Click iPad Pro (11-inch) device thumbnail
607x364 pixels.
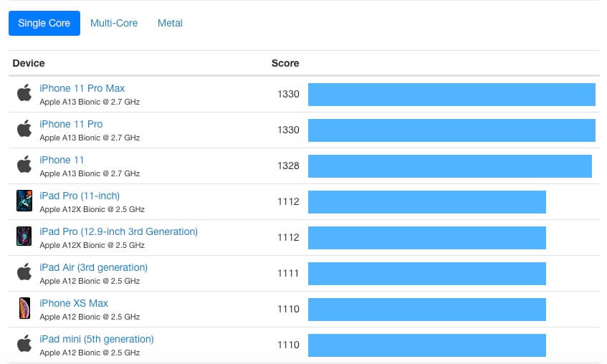[24, 201]
